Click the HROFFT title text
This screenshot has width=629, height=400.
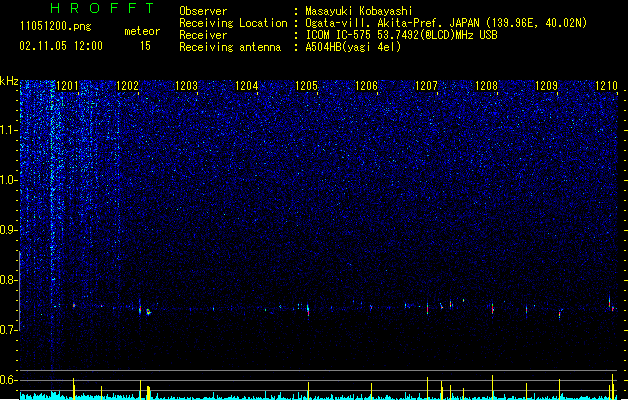[103, 8]
